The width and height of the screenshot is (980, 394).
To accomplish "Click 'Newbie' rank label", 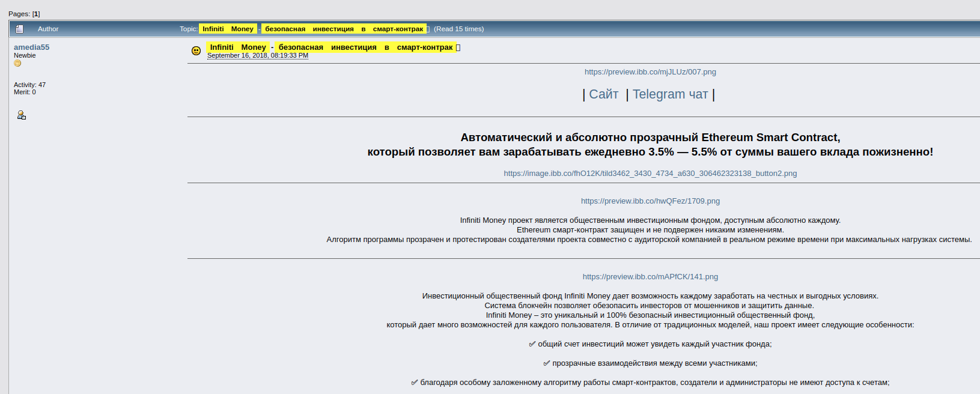I will [x=25, y=55].
